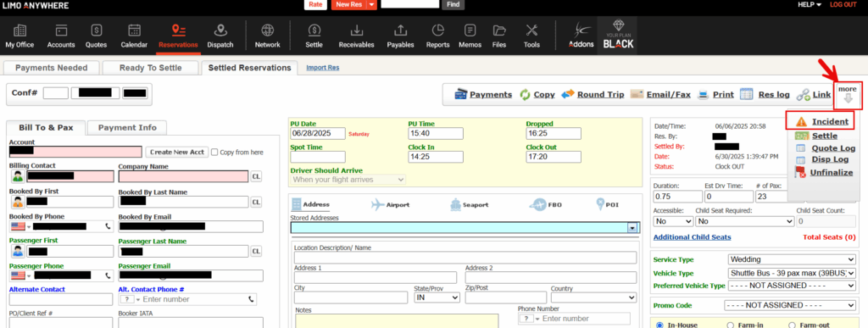The height and width of the screenshot is (328, 868).
Task: Open Payables section
Action: pyautogui.click(x=400, y=36)
